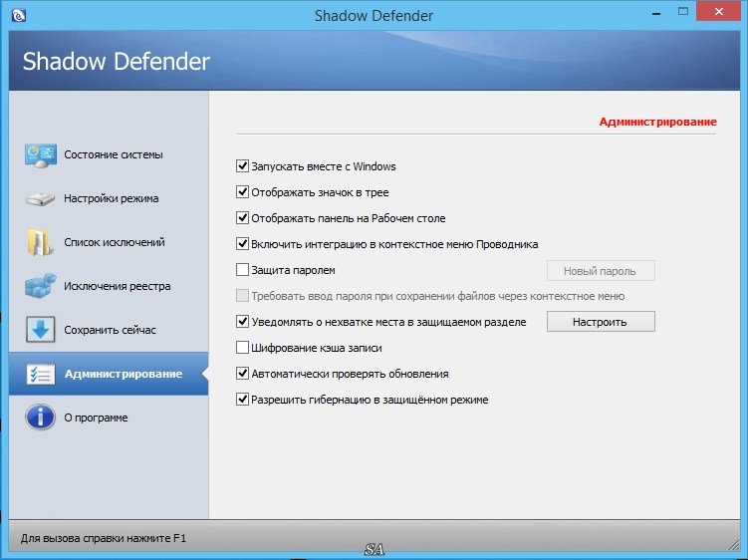Uncheck Запускать вместе с Windows
This screenshot has width=748, height=560.
pos(242,166)
